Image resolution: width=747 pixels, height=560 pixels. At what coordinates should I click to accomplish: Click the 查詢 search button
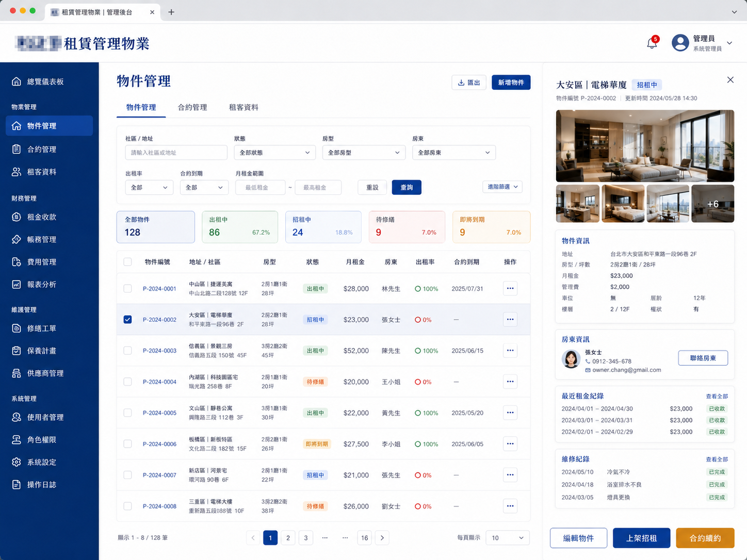click(407, 188)
